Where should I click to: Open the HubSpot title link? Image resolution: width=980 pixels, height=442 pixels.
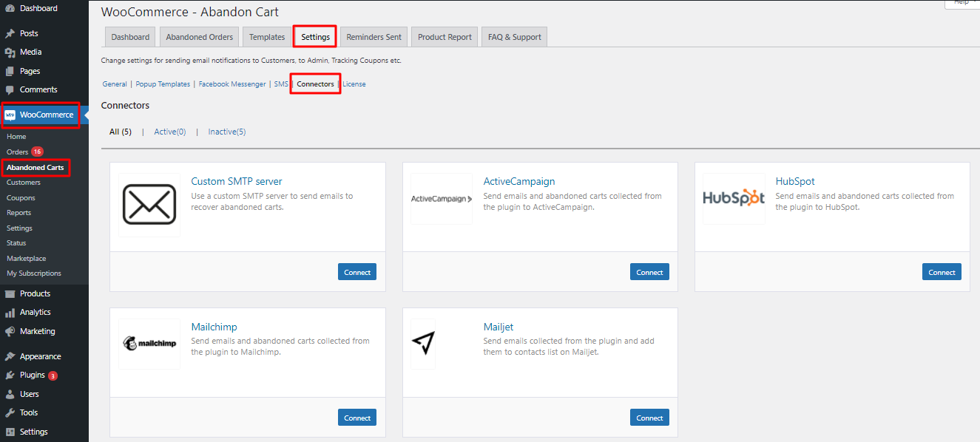click(795, 181)
